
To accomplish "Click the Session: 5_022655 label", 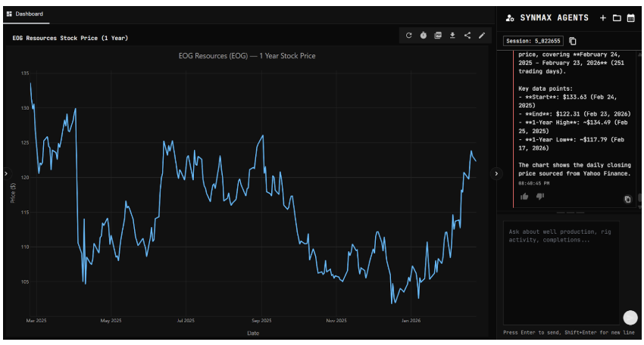I will (533, 41).
